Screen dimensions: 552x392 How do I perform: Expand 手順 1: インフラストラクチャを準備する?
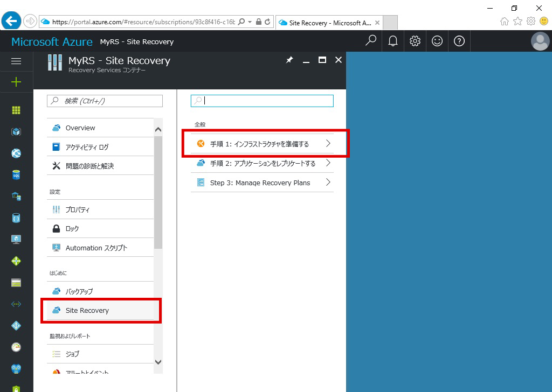(x=262, y=144)
